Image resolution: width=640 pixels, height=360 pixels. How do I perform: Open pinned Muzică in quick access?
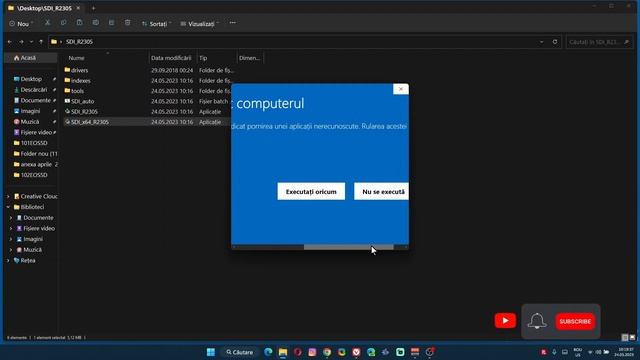pyautogui.click(x=30, y=122)
